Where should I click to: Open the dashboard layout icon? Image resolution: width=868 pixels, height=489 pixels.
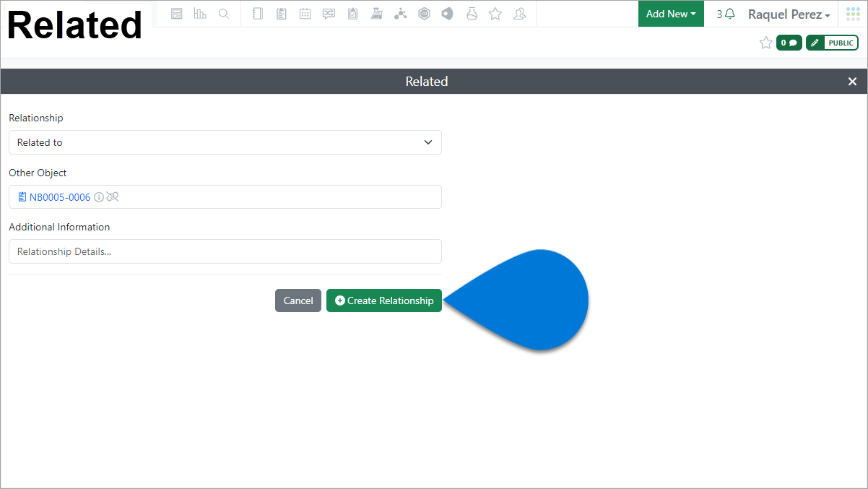pos(176,14)
